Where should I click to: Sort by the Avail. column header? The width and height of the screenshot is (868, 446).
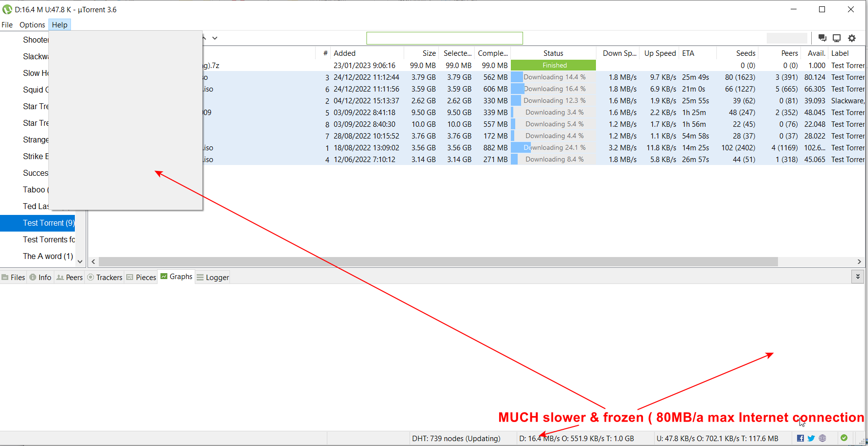tap(815, 53)
